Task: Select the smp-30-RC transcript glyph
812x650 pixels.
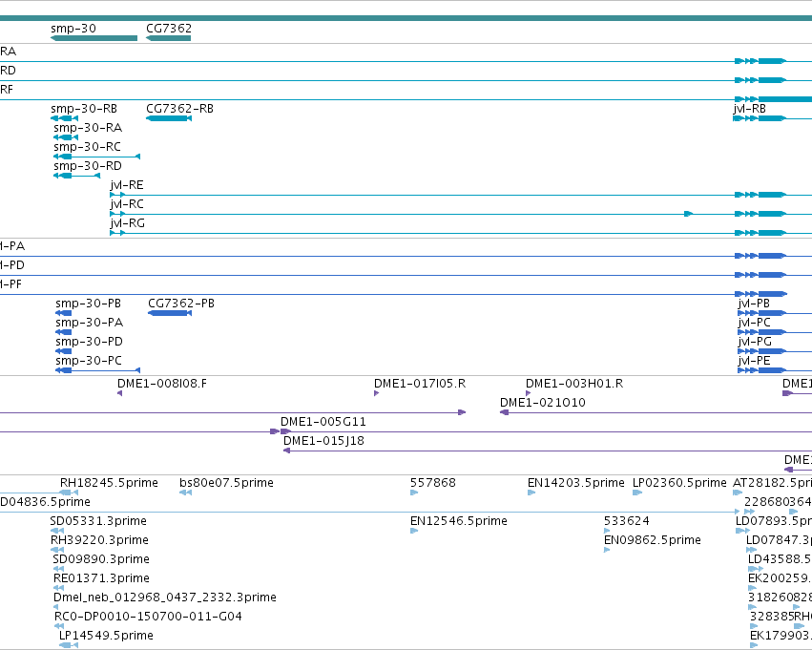Action: pos(96,157)
